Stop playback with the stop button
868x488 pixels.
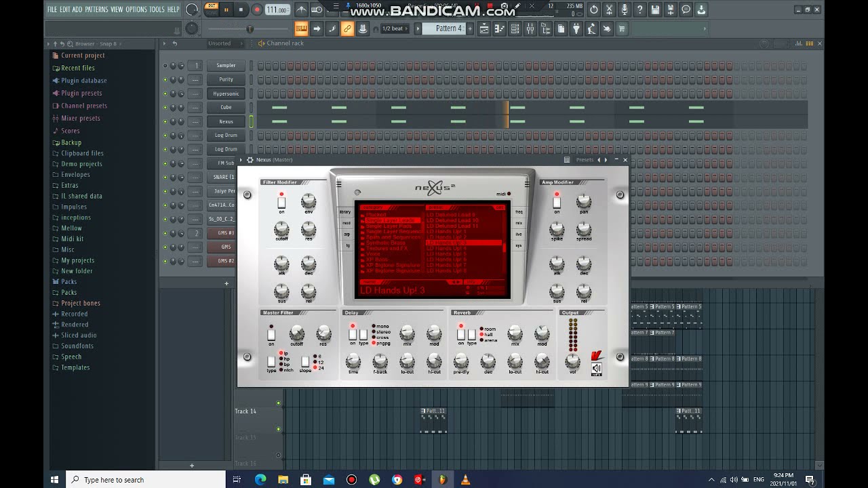(x=241, y=9)
